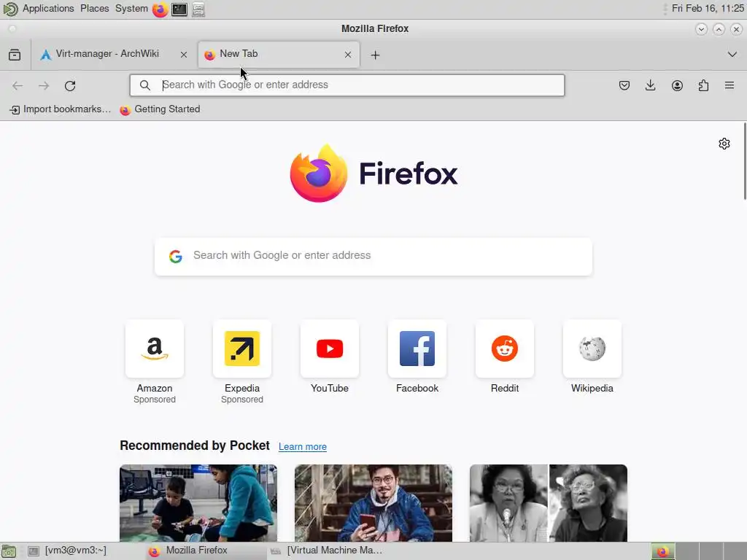This screenshot has height=560, width=747.
Task: Select the New Tab tab
Action: pyautogui.click(x=279, y=54)
